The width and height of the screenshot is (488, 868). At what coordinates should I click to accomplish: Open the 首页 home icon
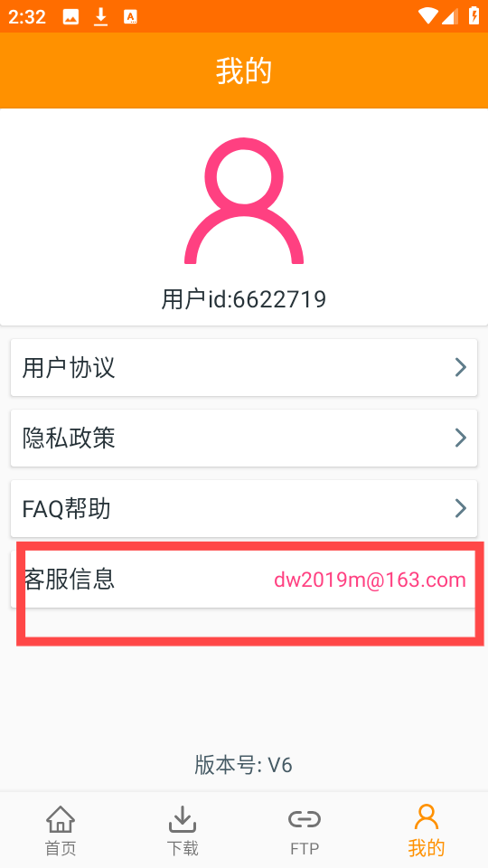[x=61, y=819]
